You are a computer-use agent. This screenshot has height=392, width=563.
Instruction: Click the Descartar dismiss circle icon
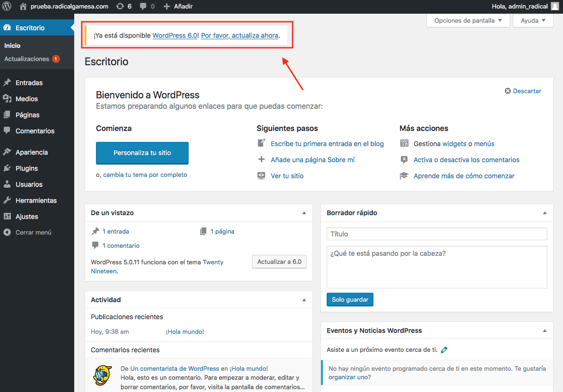[508, 91]
